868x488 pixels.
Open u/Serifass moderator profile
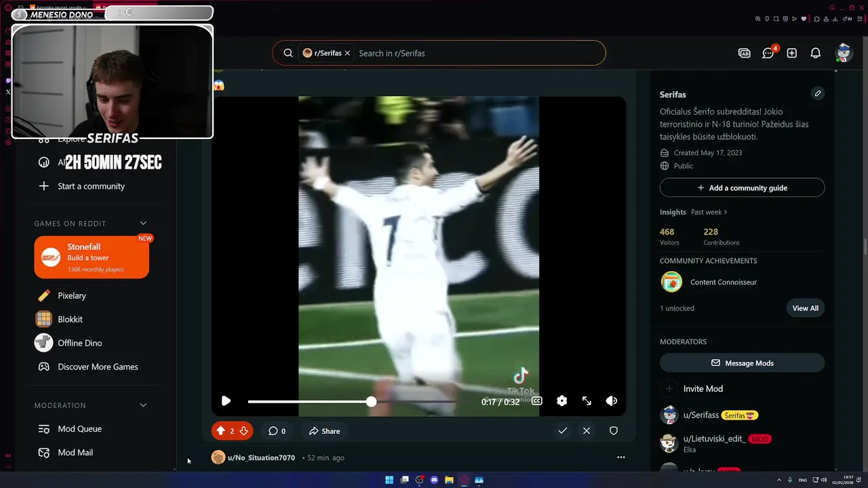(x=701, y=415)
